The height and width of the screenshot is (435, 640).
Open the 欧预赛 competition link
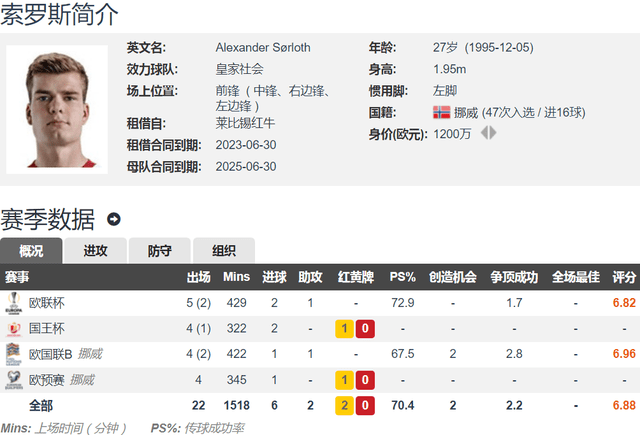click(x=47, y=380)
